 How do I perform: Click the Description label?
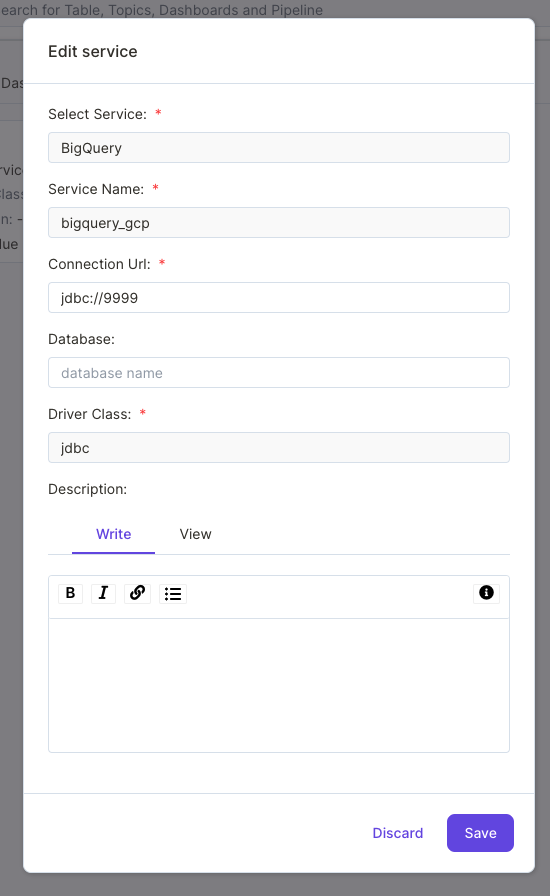(x=87, y=489)
